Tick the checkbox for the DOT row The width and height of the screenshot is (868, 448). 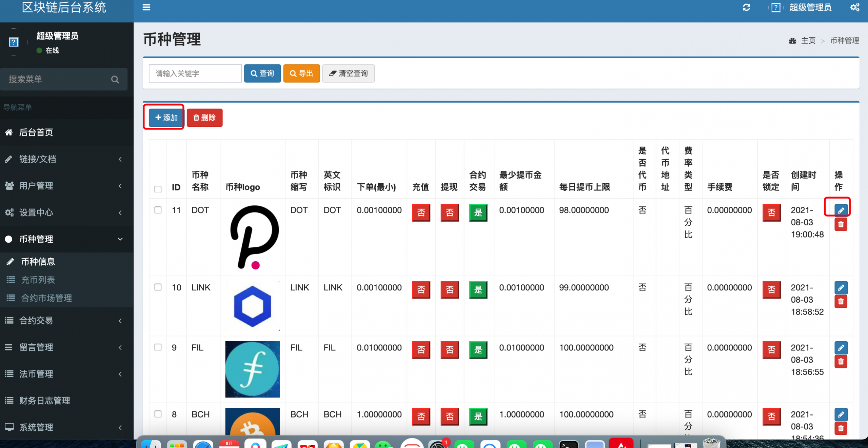[158, 210]
